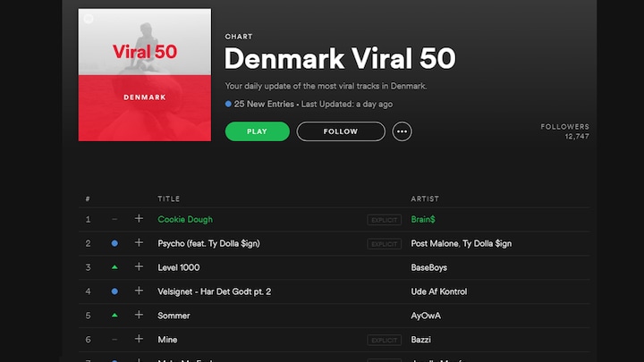Follow the Denmark Viral 50 chart
Screen dimensions: 644x362
(341, 131)
